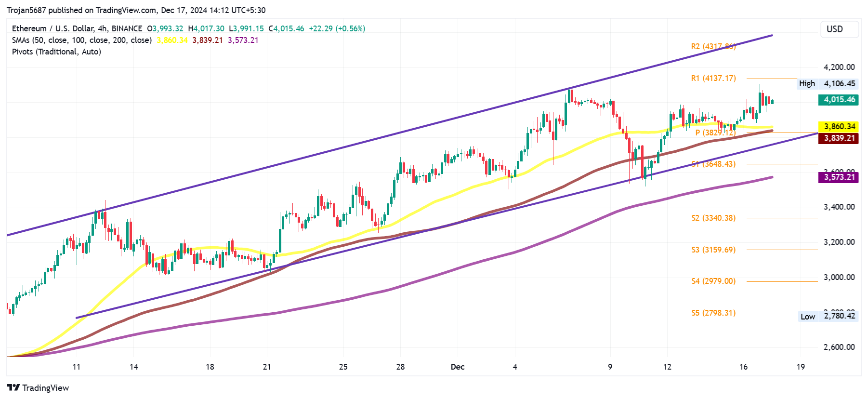Click the purple 3,573.21 price axis tag
868x399 pixels.
pyautogui.click(x=838, y=177)
